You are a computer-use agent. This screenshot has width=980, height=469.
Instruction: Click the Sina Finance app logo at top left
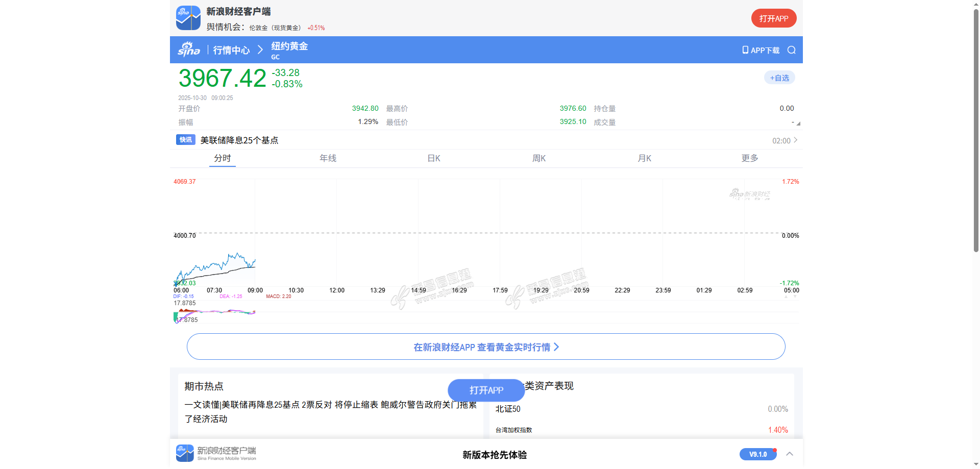[x=188, y=18]
